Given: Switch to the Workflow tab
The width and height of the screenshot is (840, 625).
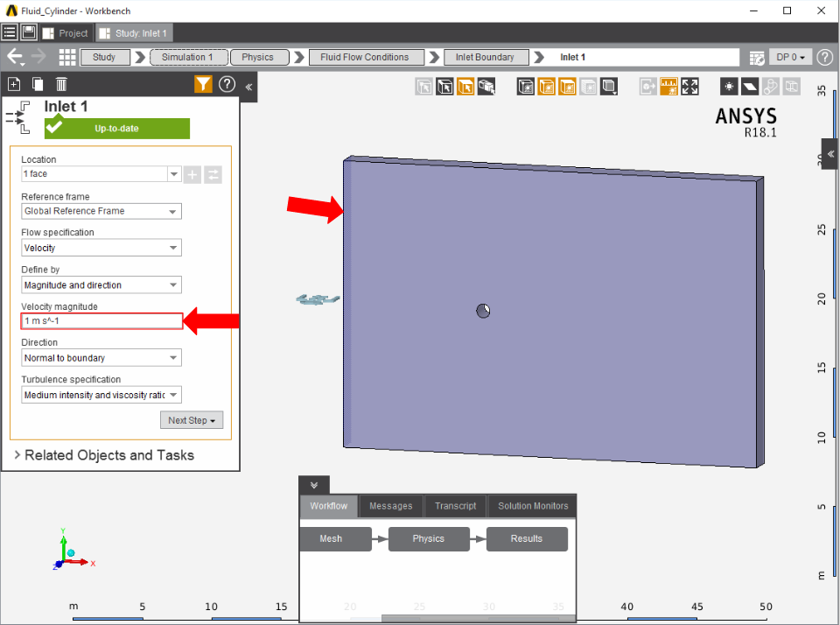Looking at the screenshot, I should pyautogui.click(x=329, y=506).
